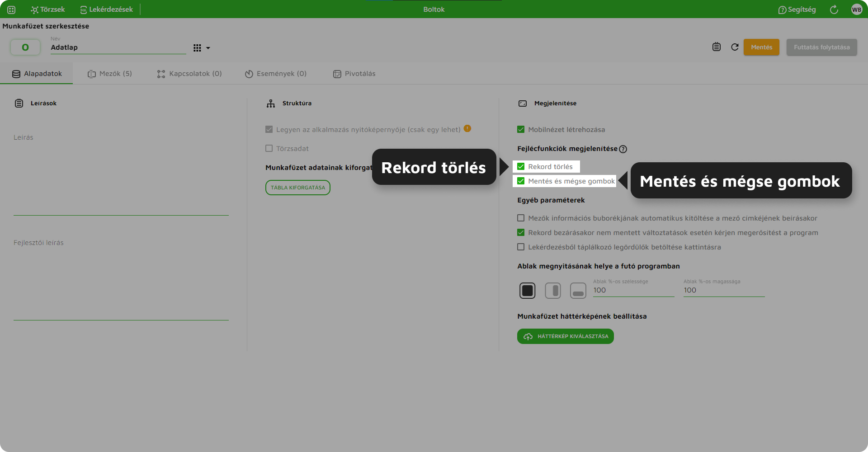Open the Lekérdezések menu

tap(107, 9)
